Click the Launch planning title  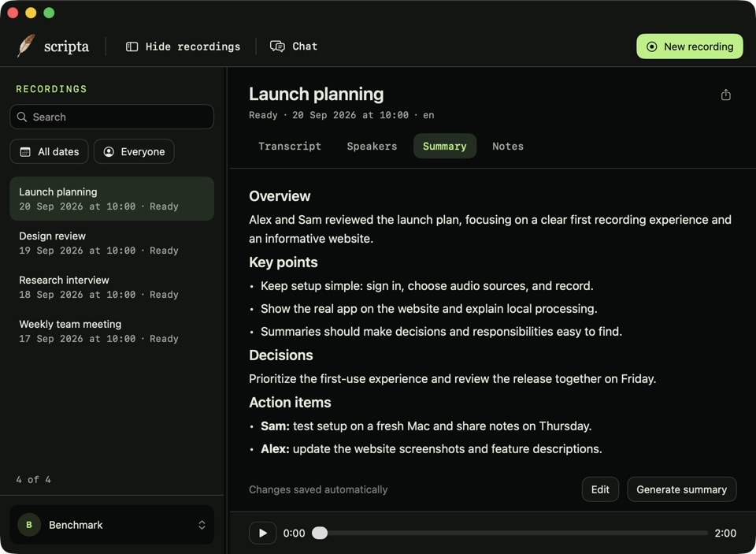317,94
